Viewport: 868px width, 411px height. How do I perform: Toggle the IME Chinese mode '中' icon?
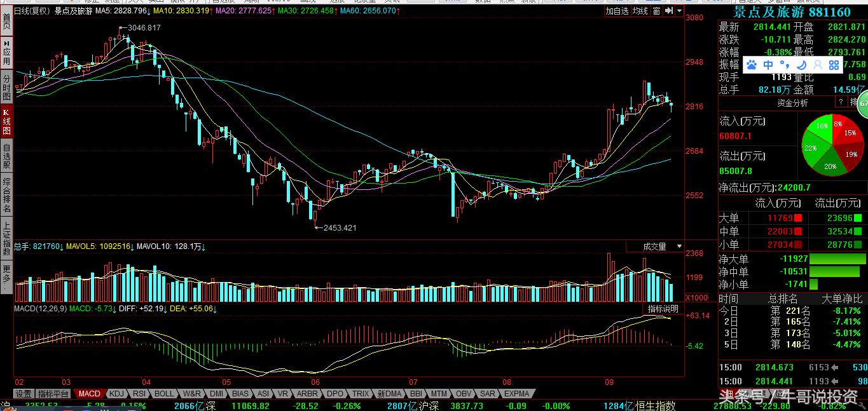click(768, 65)
